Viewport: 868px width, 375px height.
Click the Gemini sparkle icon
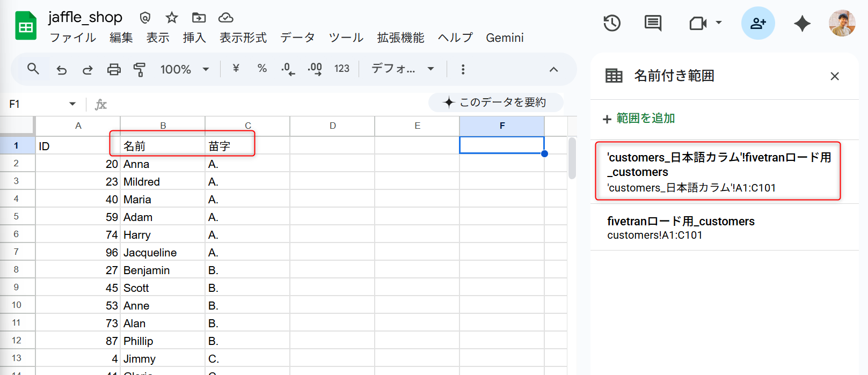(802, 23)
